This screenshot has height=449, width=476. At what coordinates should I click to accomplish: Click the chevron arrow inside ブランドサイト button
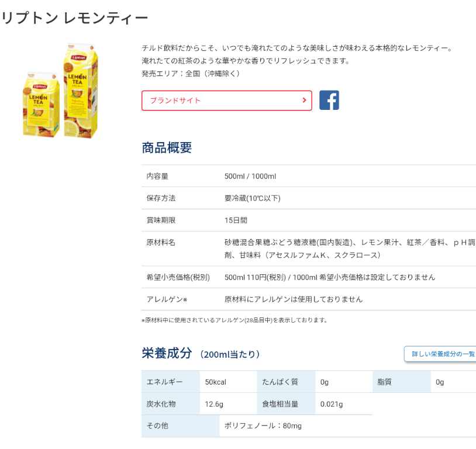tap(303, 100)
